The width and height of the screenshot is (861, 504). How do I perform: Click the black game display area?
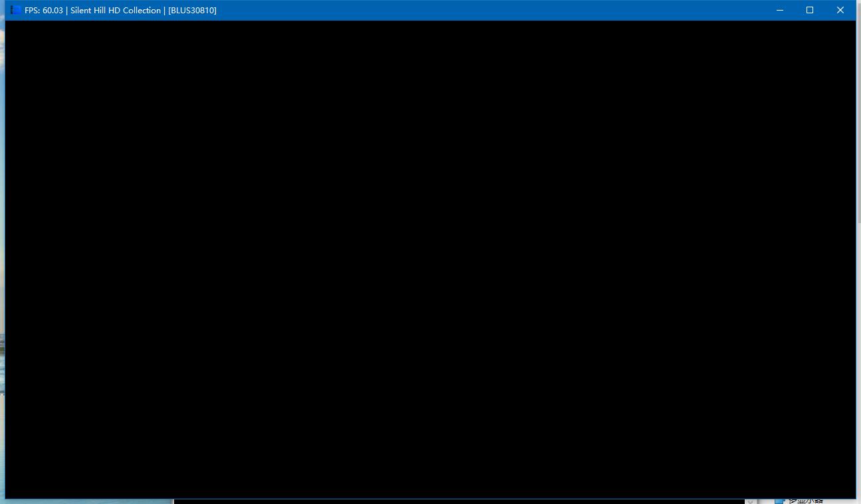pyautogui.click(x=430, y=259)
